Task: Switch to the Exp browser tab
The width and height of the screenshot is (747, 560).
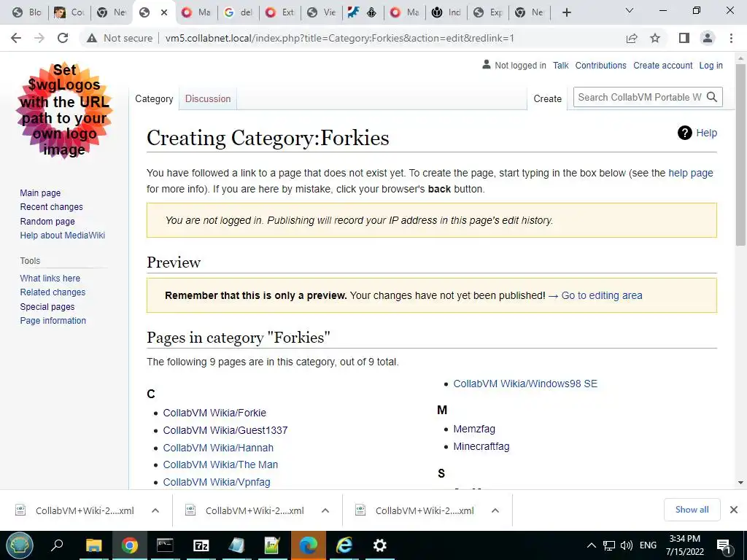Action: [x=488, y=12]
